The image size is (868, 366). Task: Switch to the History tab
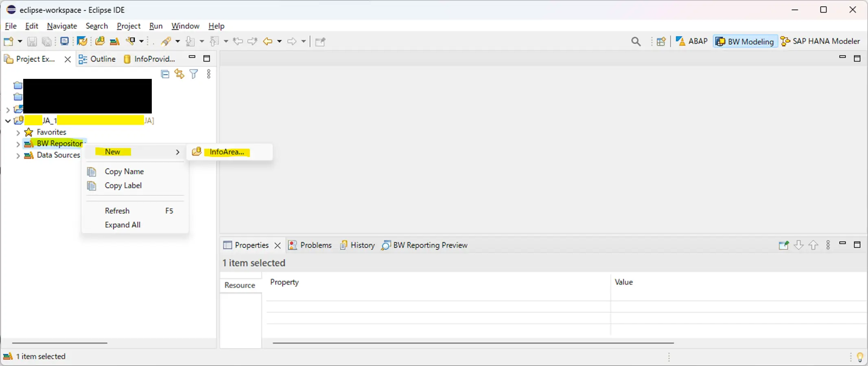click(357, 245)
